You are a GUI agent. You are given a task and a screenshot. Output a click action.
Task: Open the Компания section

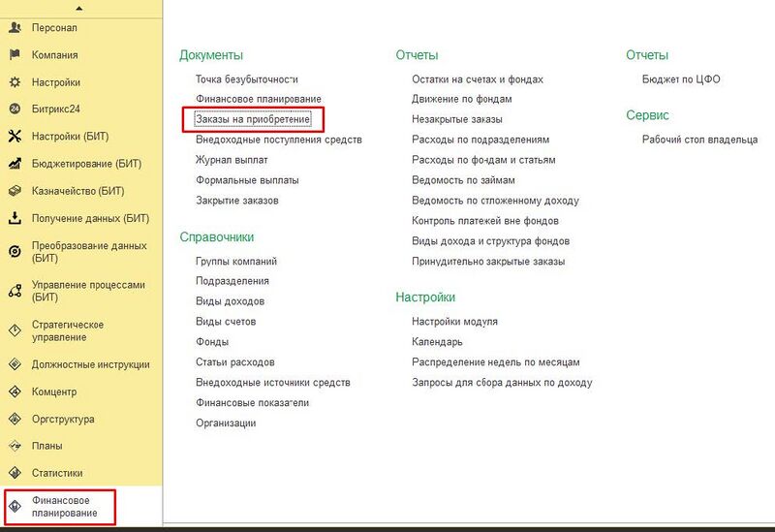click(x=55, y=55)
